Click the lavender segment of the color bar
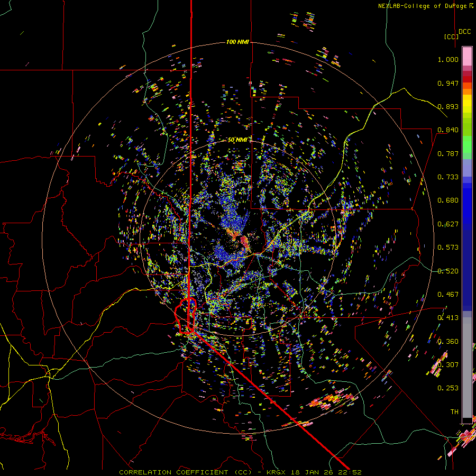Screen dimensions: 476x476 (x=467, y=168)
